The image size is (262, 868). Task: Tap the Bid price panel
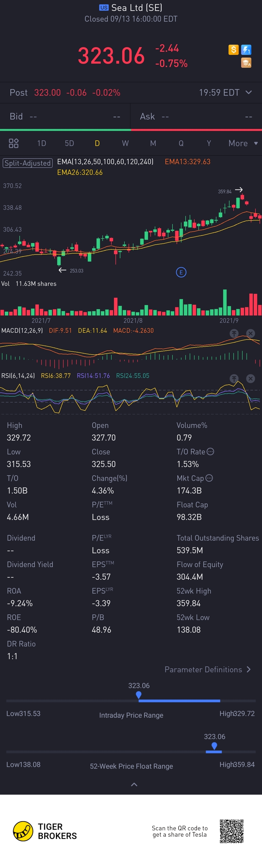(65, 117)
